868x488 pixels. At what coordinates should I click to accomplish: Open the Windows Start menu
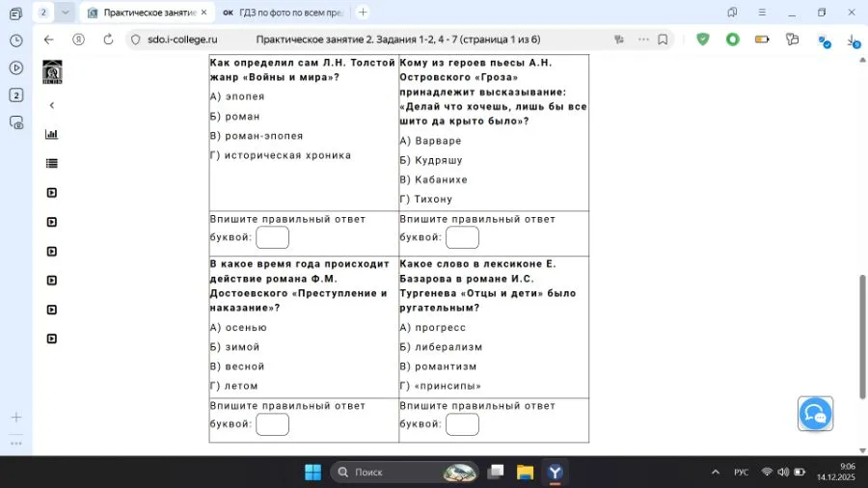(312, 472)
